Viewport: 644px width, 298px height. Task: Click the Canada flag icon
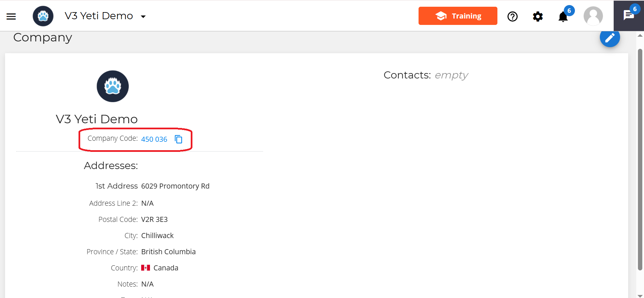[x=146, y=268]
